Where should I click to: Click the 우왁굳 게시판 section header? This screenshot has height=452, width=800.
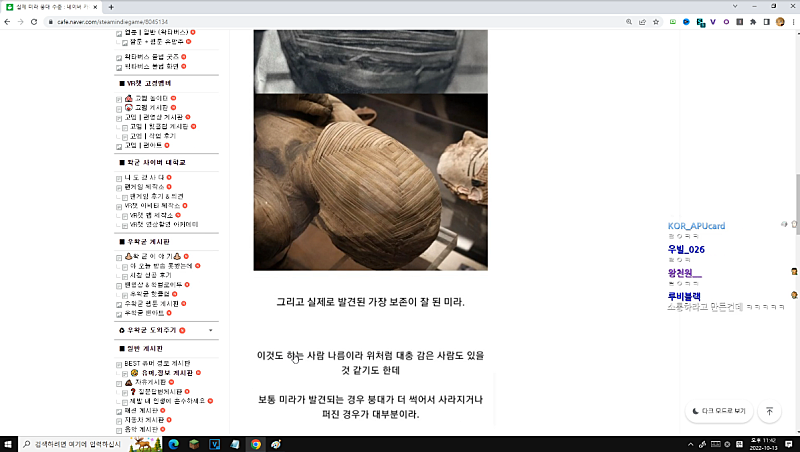point(148,242)
